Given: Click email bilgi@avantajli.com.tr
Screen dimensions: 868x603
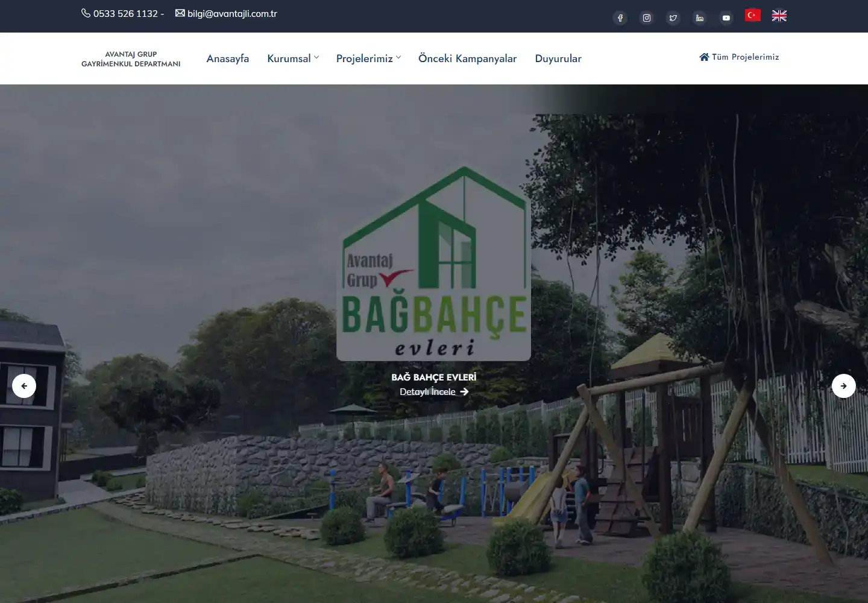Looking at the screenshot, I should pyautogui.click(x=232, y=14).
